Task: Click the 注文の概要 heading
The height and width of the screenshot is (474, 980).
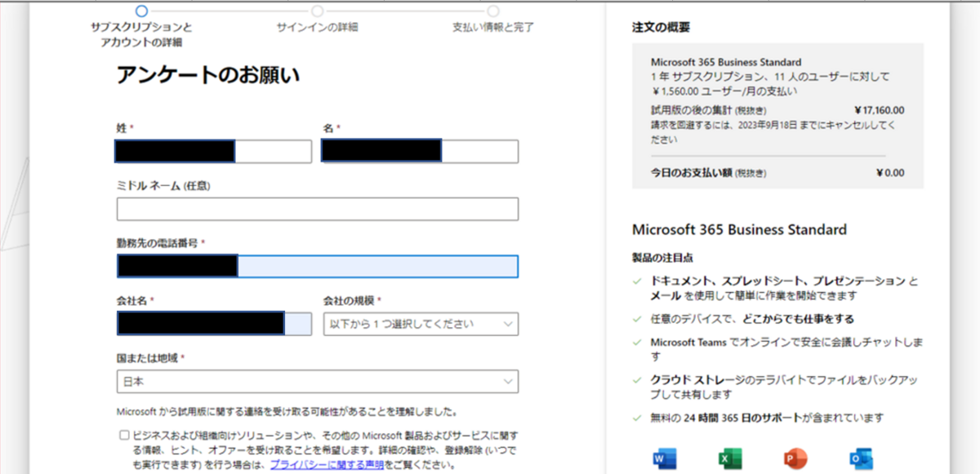Action: 661,27
